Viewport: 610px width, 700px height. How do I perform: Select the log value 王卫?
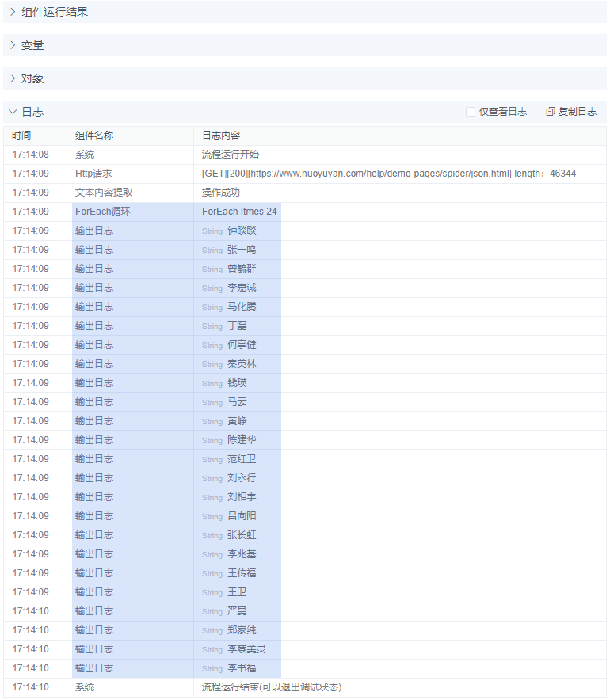pyautogui.click(x=237, y=592)
